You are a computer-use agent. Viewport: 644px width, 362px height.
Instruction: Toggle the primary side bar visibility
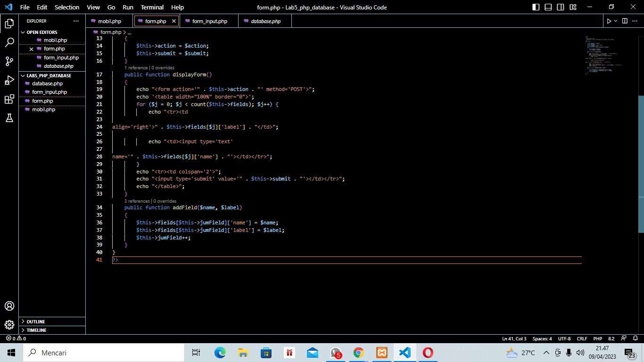click(535, 7)
